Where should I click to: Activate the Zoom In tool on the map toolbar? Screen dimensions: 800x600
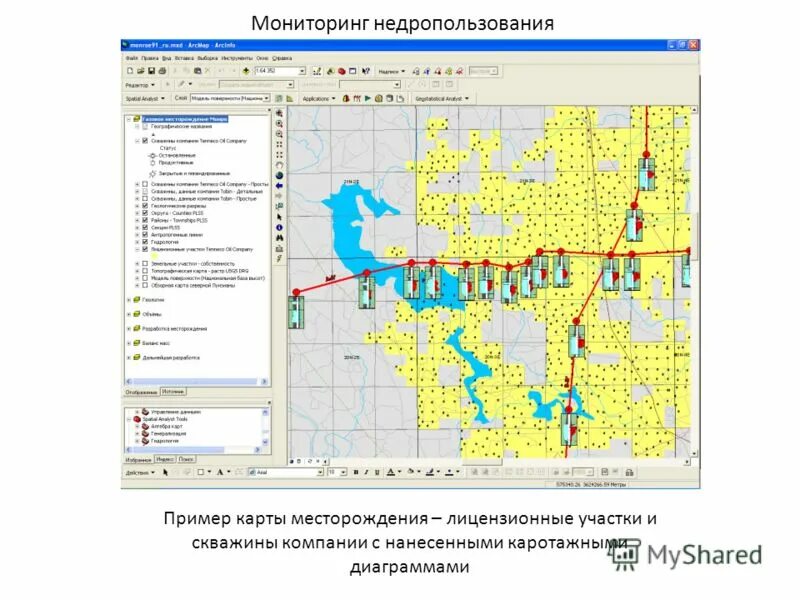pyautogui.click(x=278, y=122)
